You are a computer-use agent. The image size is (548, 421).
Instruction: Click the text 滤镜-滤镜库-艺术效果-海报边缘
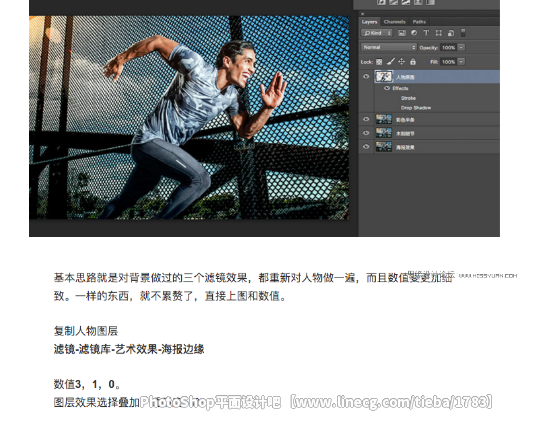(x=129, y=349)
